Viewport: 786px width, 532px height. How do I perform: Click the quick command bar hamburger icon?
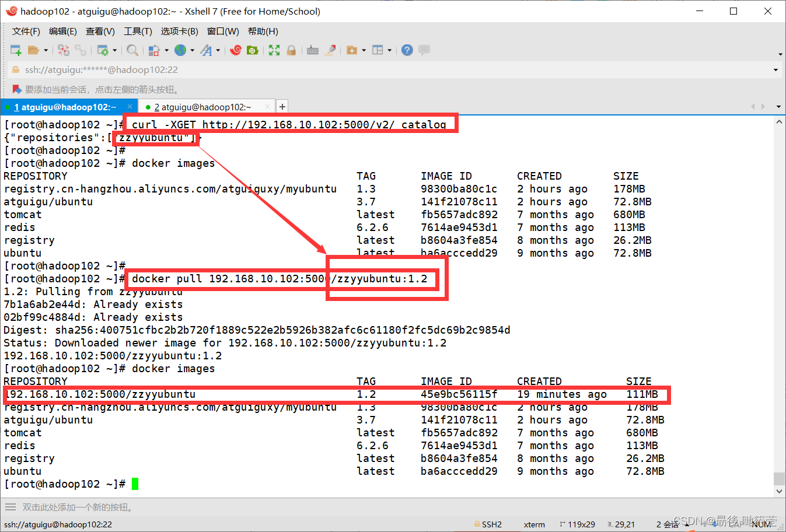tap(11, 507)
